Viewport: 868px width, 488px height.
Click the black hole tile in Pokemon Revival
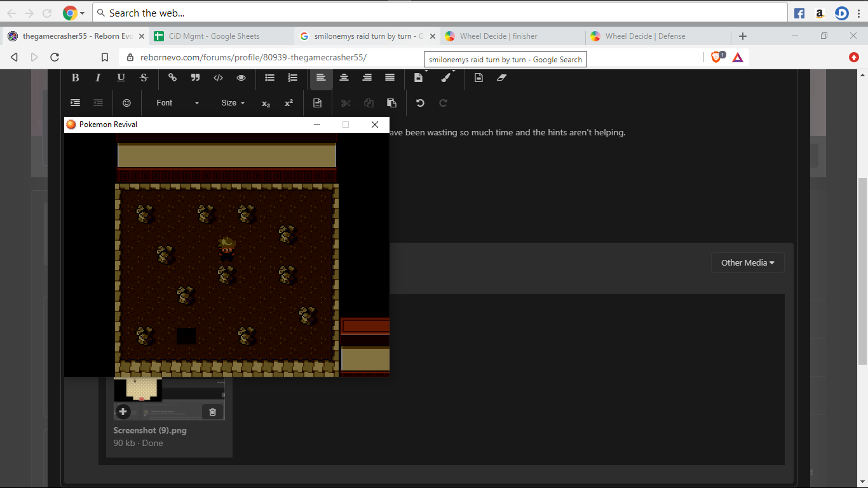(x=186, y=335)
